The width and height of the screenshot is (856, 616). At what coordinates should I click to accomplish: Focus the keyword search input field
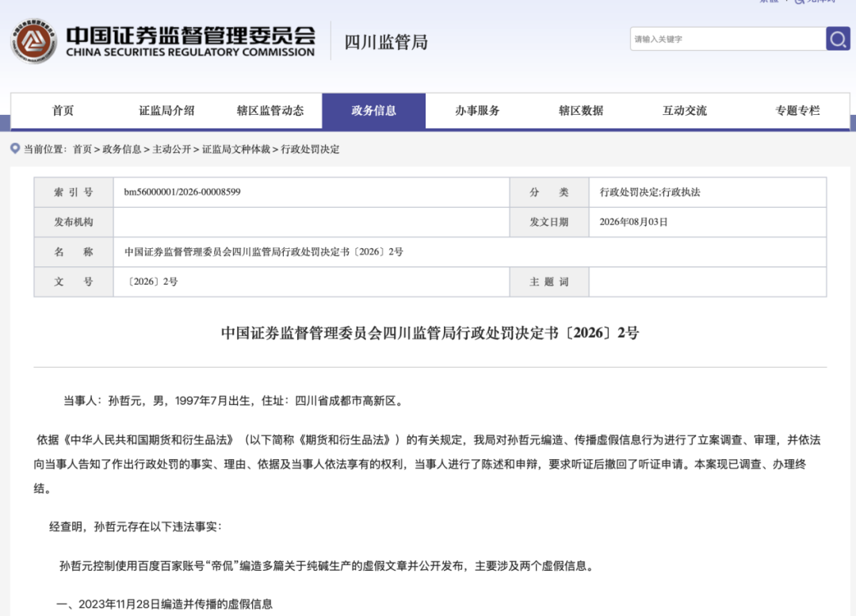tap(728, 39)
